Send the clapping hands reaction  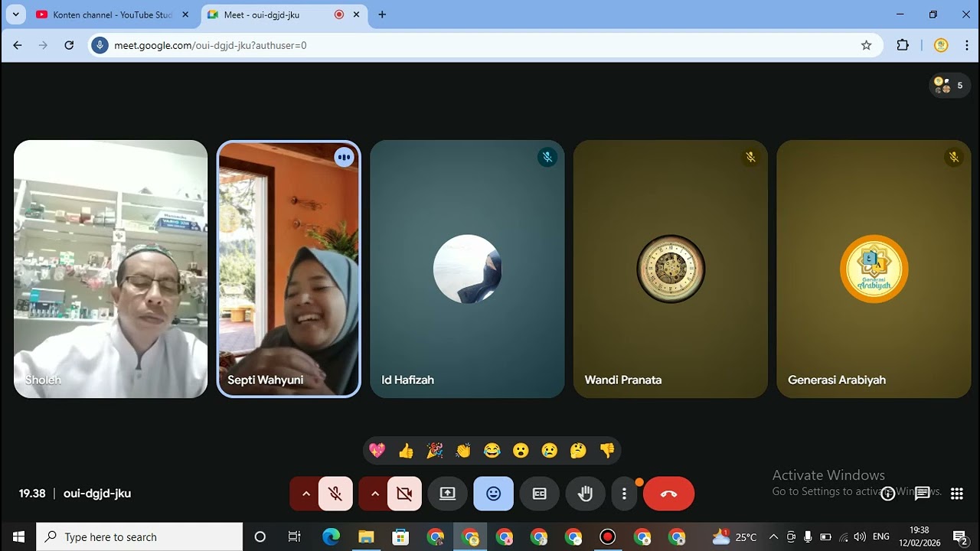point(463,451)
